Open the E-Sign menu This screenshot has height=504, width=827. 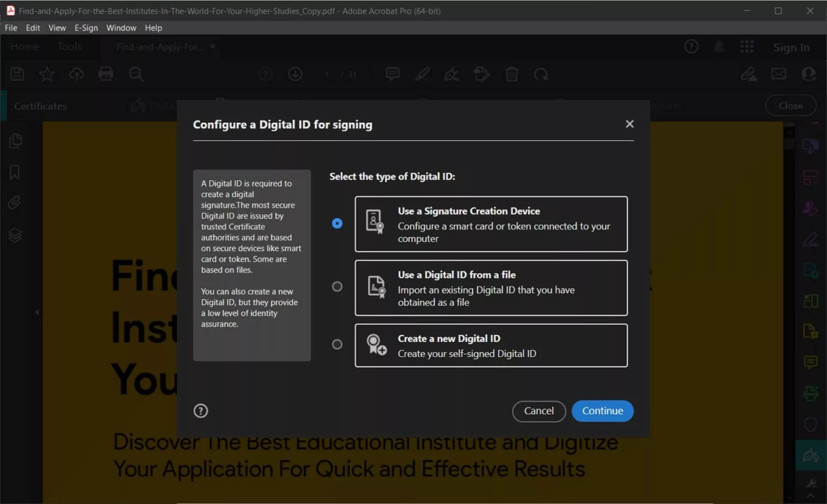click(86, 28)
